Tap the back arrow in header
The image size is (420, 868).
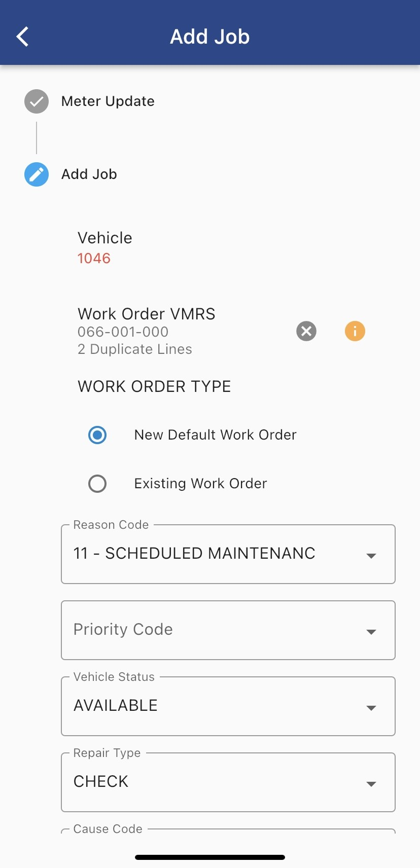22,37
